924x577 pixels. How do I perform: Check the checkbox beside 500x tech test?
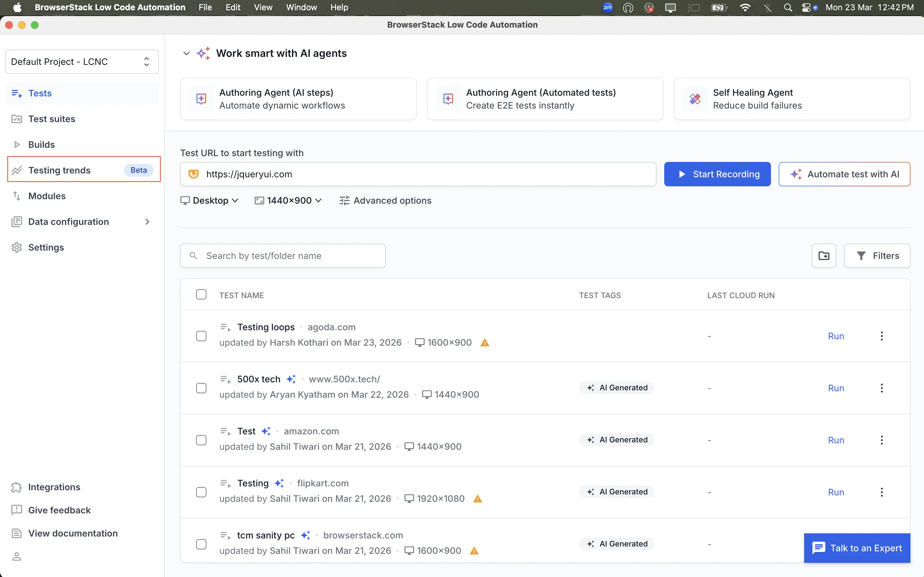coord(201,388)
